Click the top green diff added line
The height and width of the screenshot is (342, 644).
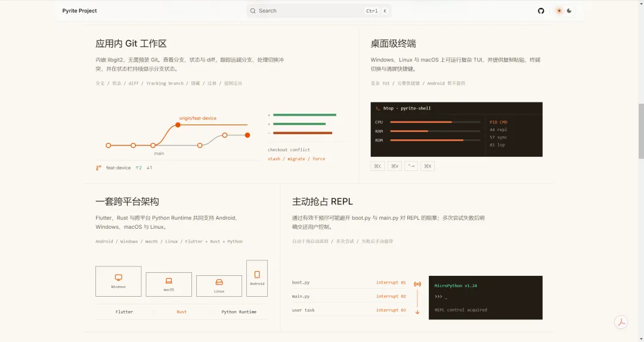coord(305,115)
